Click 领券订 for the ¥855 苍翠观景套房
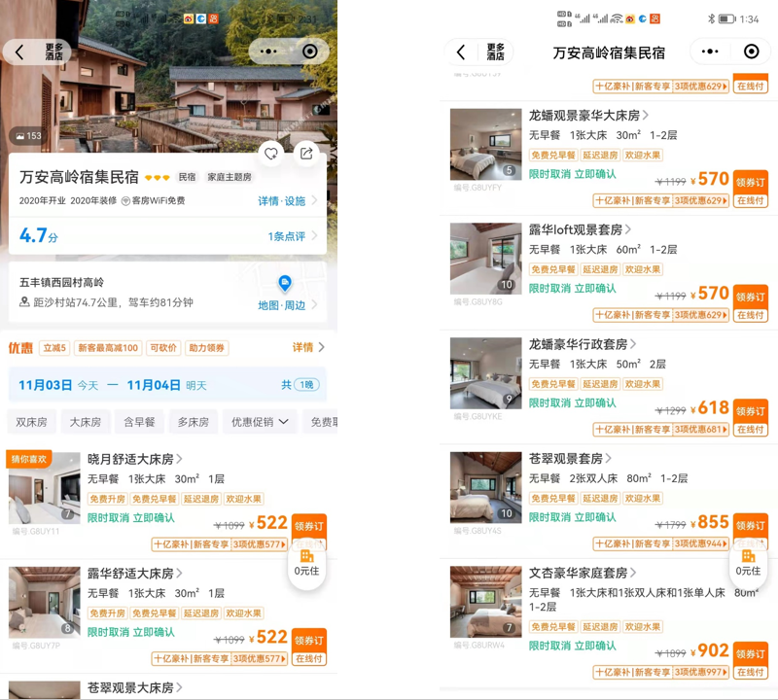This screenshot has width=778, height=700. coord(750,524)
